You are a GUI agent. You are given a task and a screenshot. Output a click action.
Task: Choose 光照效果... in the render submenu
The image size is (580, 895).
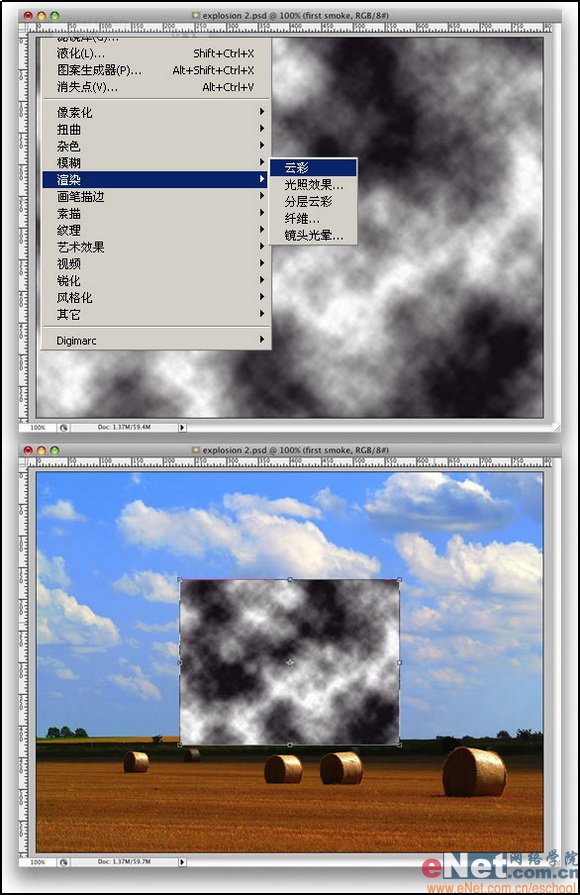coord(313,185)
